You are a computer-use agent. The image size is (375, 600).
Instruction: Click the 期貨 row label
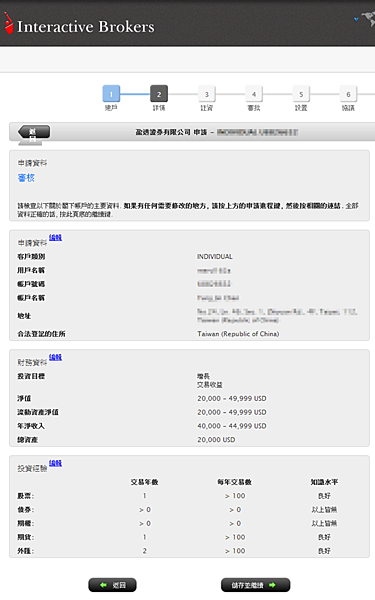pyautogui.click(x=26, y=537)
